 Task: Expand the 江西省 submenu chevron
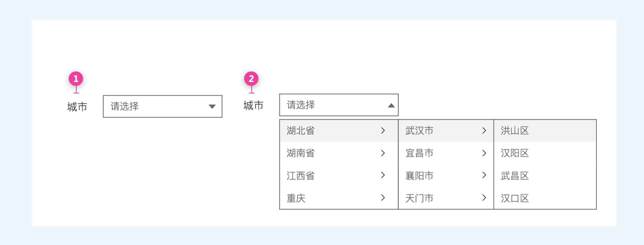pos(383,175)
